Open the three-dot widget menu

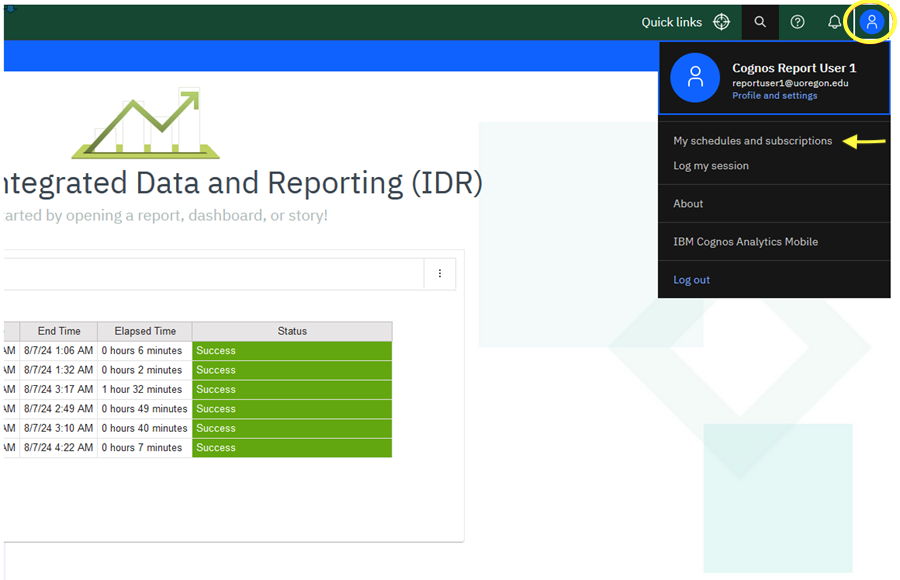(440, 273)
